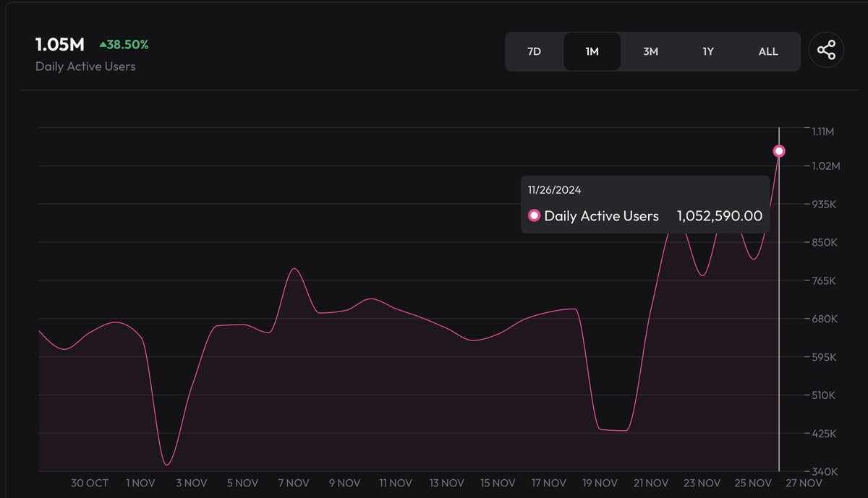Click the 17 NOV axis label
Viewport: 868px width, 498px height.
pyautogui.click(x=548, y=483)
